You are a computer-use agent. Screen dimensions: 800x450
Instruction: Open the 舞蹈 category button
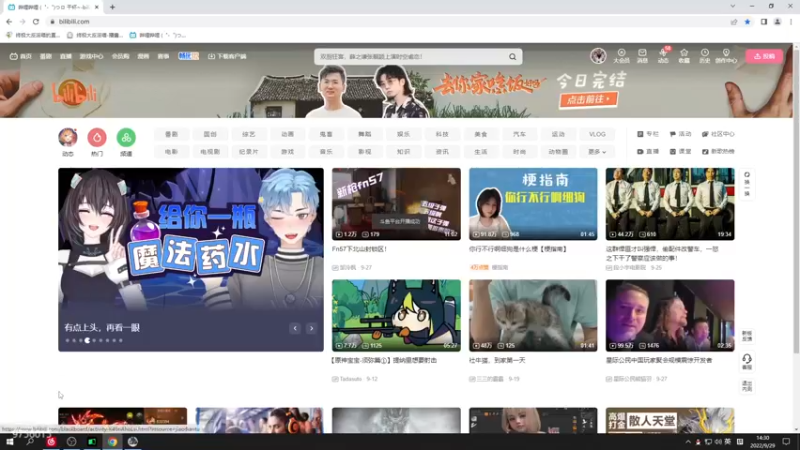pyautogui.click(x=365, y=134)
